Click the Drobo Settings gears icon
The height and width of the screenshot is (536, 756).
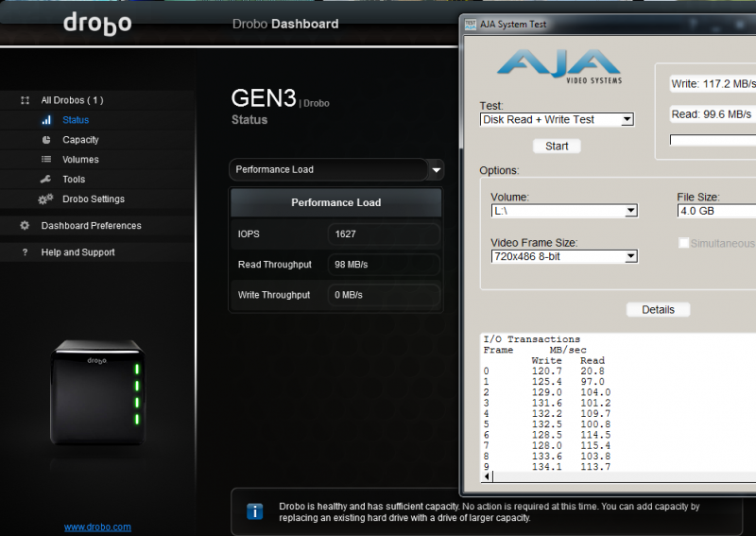45,199
